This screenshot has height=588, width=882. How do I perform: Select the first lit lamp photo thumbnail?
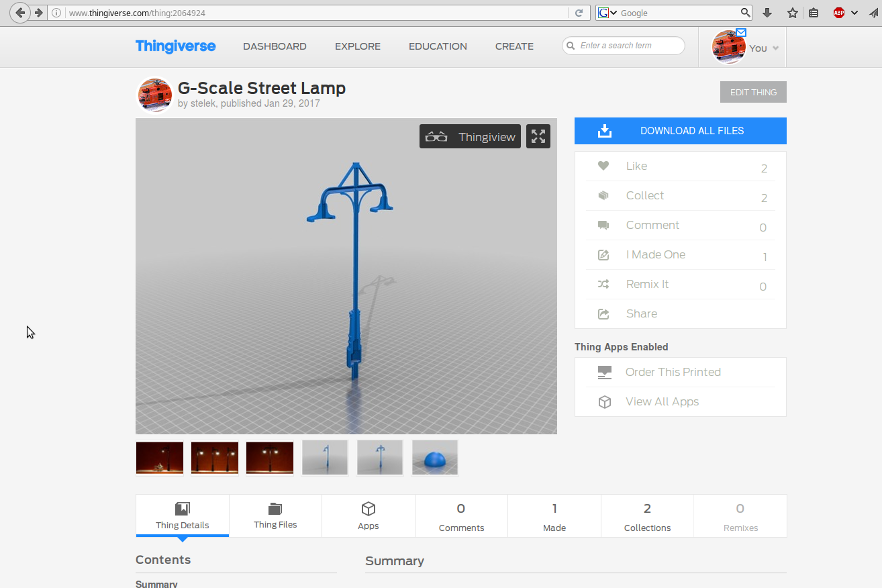coord(160,458)
